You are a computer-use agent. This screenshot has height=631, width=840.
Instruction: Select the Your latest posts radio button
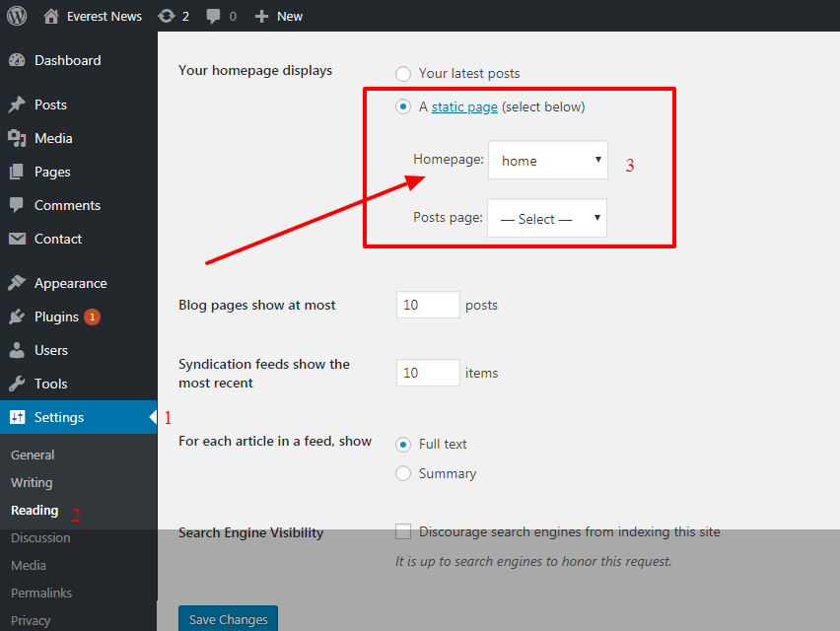coord(403,73)
